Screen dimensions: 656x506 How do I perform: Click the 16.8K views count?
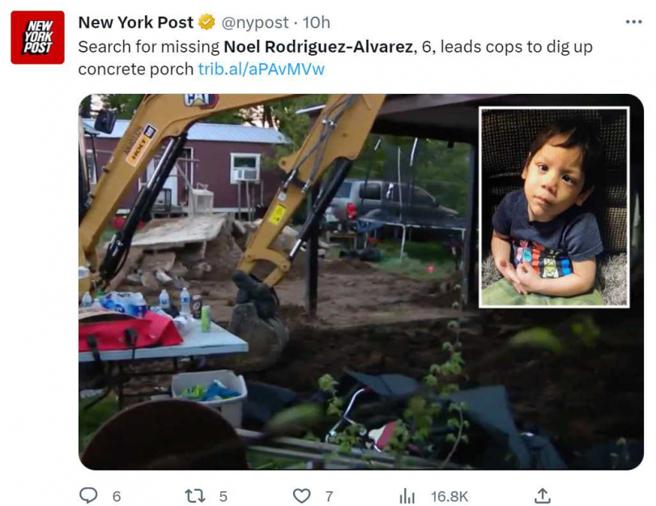point(448,496)
